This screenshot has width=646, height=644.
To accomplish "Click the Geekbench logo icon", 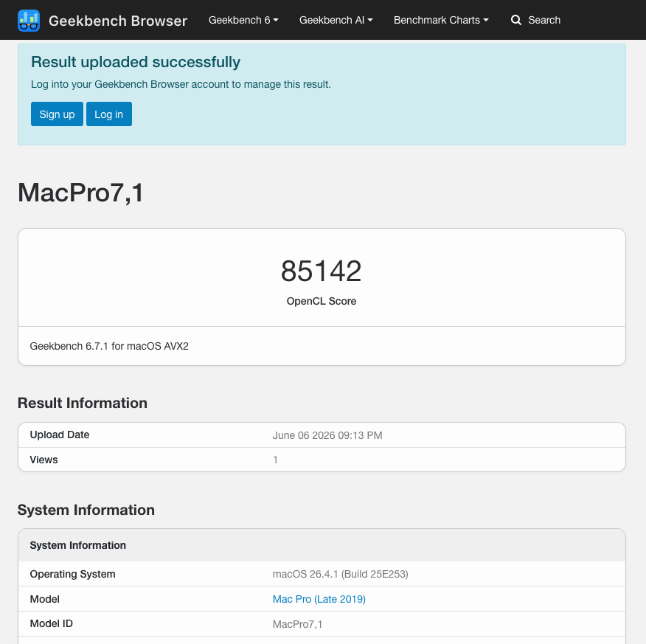I will pyautogui.click(x=29, y=20).
